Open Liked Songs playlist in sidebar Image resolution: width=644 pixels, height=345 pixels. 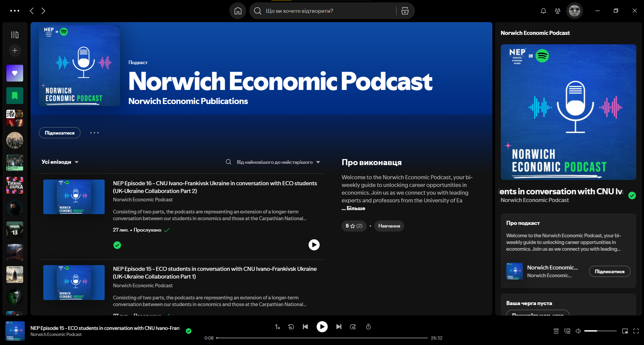click(x=15, y=73)
